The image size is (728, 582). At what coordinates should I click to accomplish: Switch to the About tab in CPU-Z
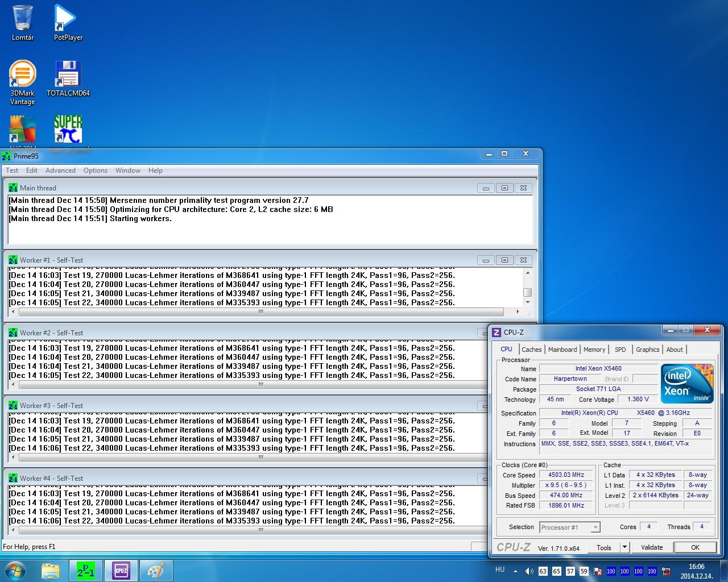point(675,350)
